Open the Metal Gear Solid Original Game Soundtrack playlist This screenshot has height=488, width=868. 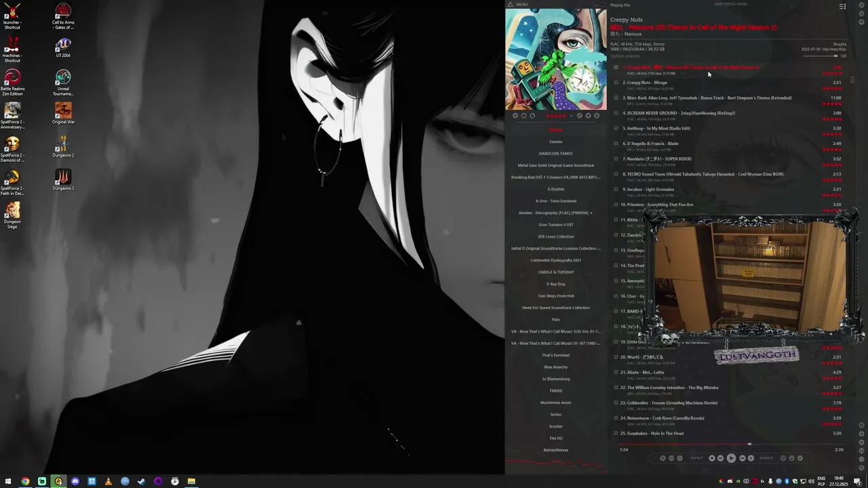556,165
